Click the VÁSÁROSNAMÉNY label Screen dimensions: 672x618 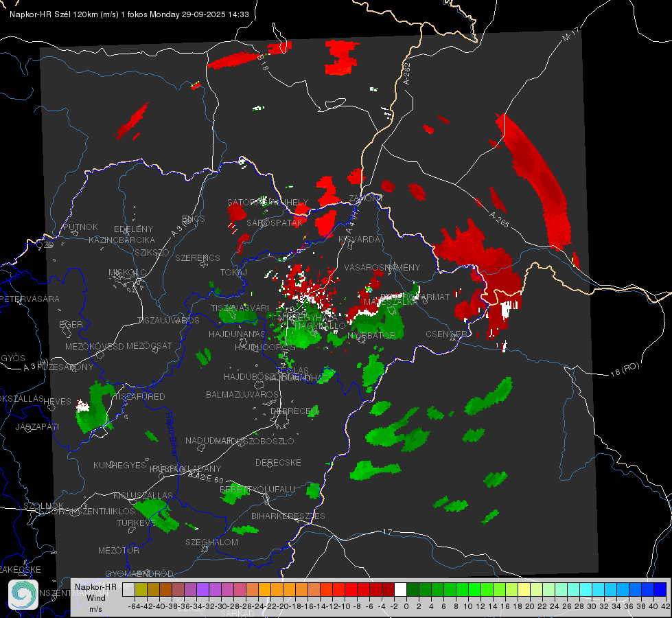(382, 267)
